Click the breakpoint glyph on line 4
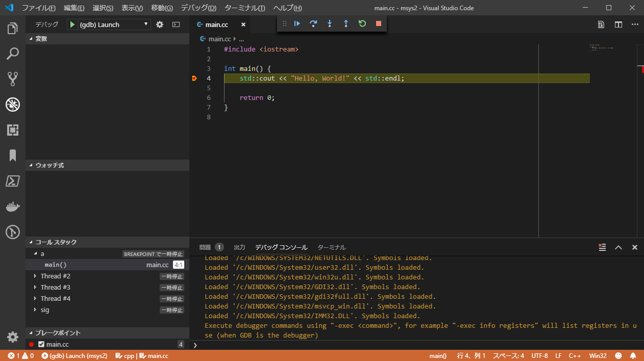Screen dimensions: 644x361 click(194, 78)
